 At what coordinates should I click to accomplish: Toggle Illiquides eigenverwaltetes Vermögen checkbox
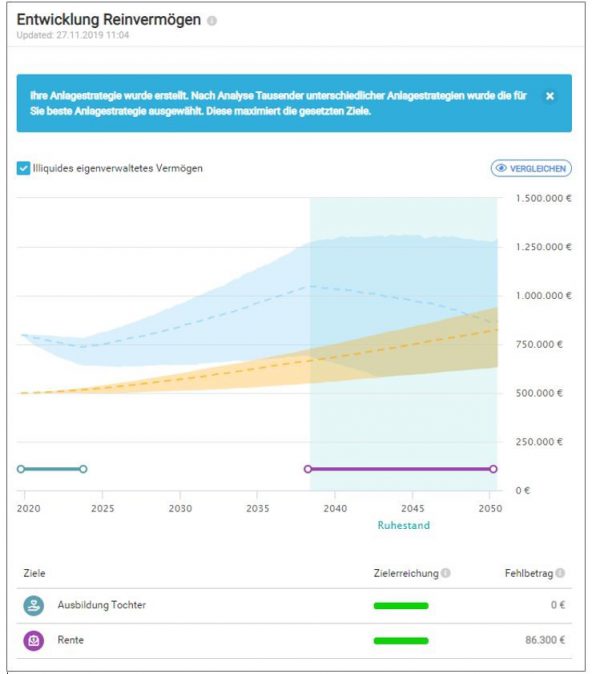23,168
